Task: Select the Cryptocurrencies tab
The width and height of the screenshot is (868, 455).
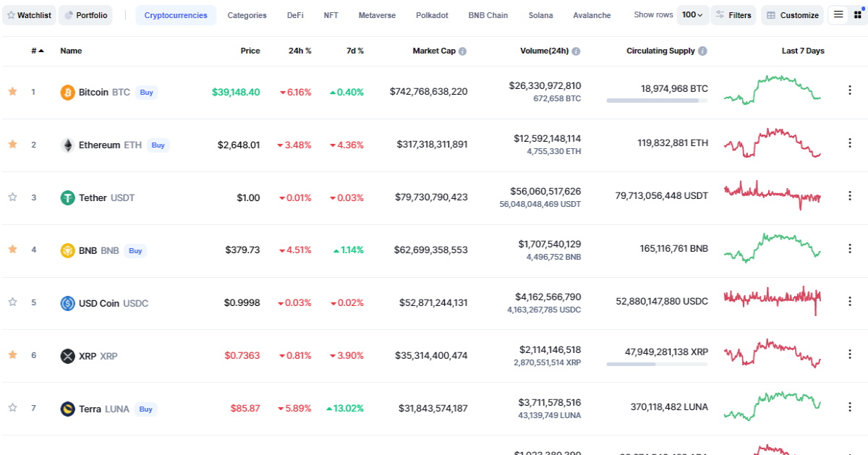Action: 176,15
